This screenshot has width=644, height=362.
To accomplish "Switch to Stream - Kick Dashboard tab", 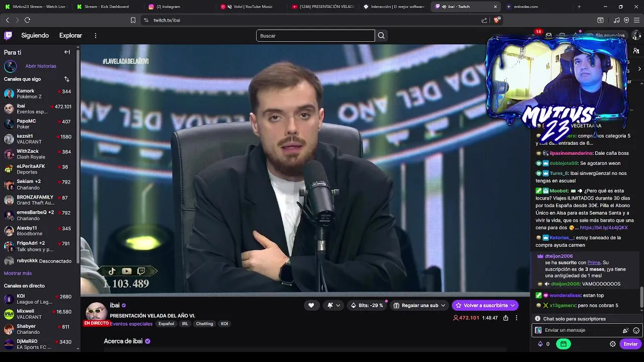I will point(106,7).
